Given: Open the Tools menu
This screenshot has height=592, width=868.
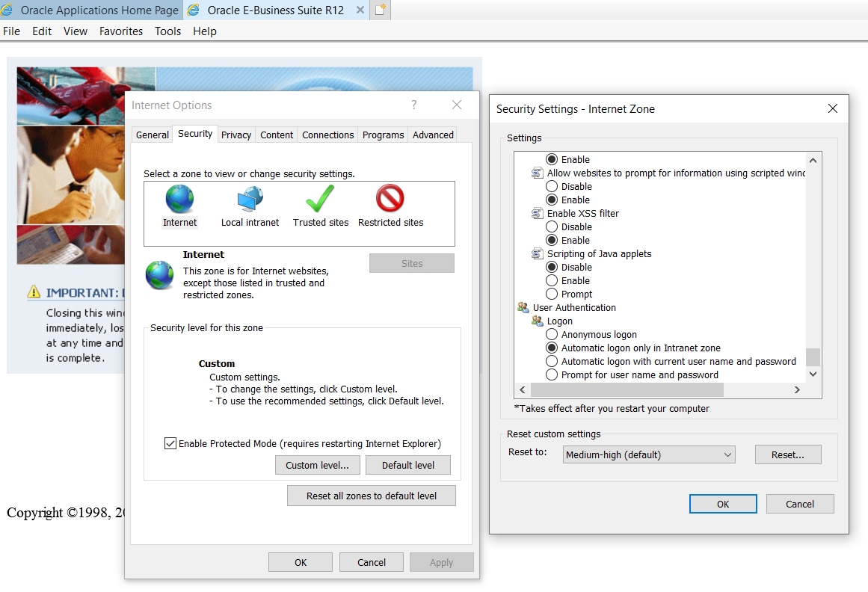Looking at the screenshot, I should (x=167, y=31).
